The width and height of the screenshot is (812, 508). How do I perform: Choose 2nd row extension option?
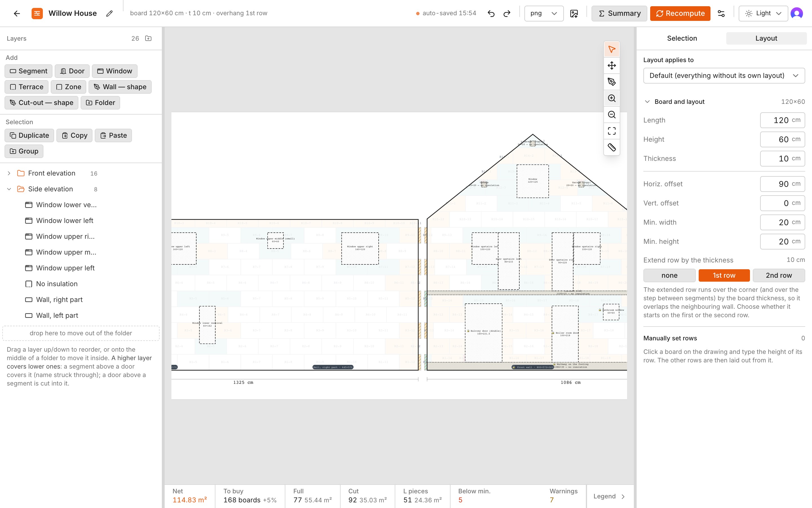point(779,275)
